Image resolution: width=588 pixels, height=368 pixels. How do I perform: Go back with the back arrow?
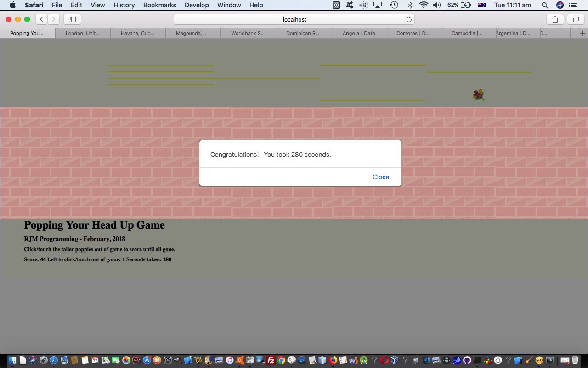tap(42, 19)
